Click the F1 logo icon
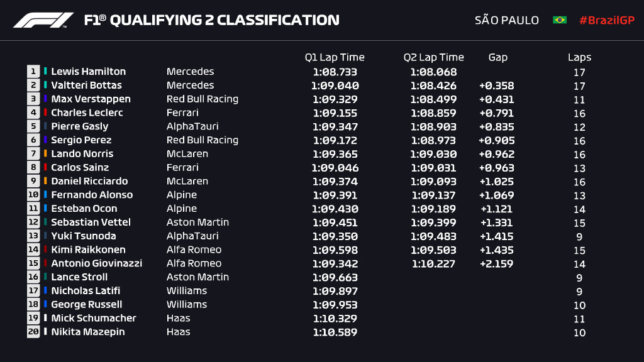This screenshot has width=644, height=362. (43, 20)
